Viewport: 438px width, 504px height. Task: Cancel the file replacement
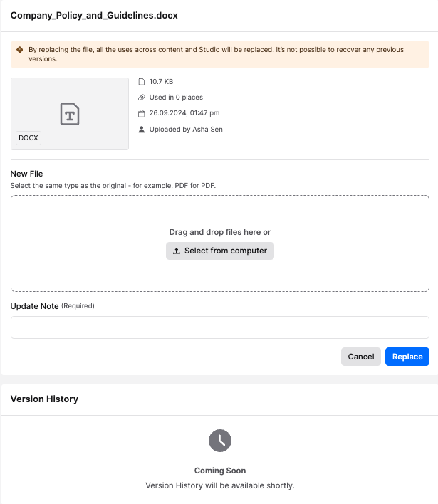pos(361,357)
